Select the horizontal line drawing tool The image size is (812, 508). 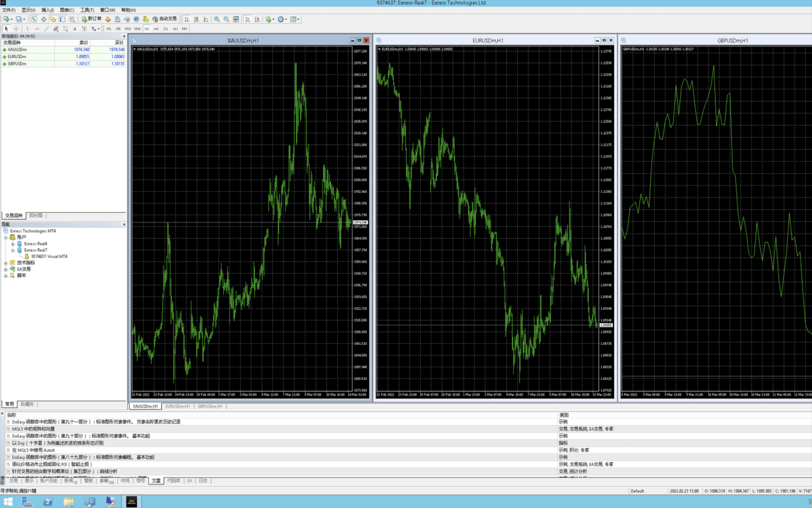37,29
